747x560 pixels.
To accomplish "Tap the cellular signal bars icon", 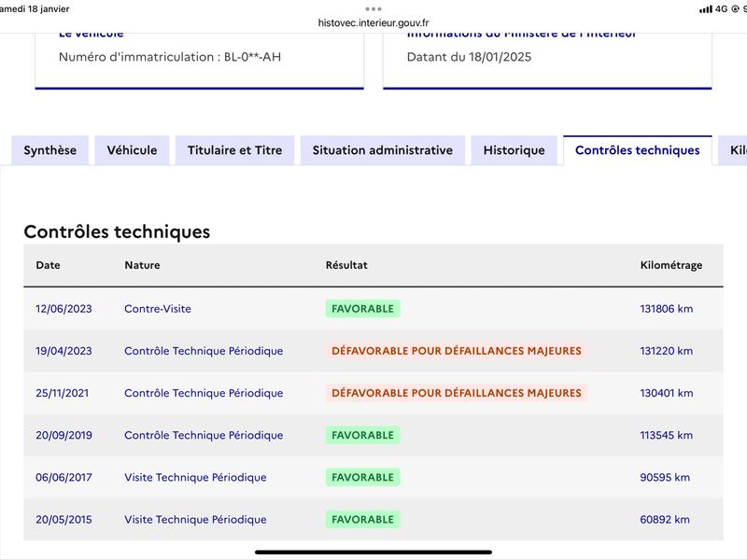I will pos(706,9).
